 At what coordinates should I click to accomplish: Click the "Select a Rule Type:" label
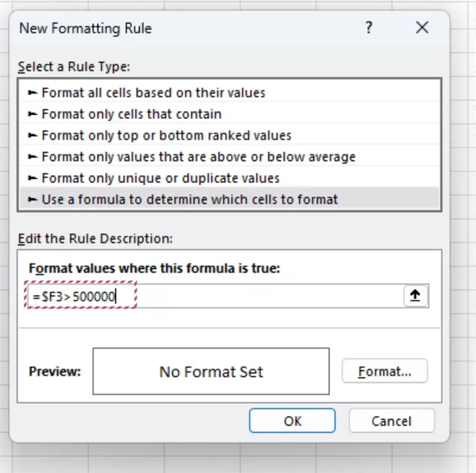click(x=74, y=67)
